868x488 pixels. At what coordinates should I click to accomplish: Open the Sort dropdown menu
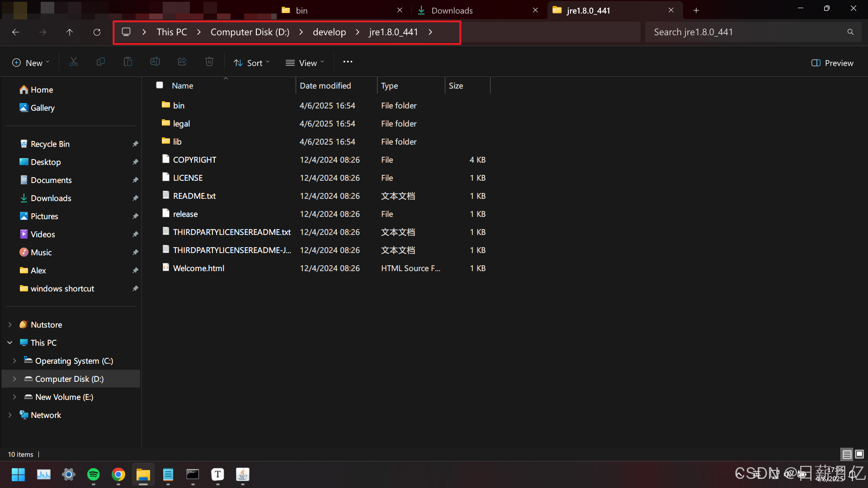pyautogui.click(x=251, y=63)
